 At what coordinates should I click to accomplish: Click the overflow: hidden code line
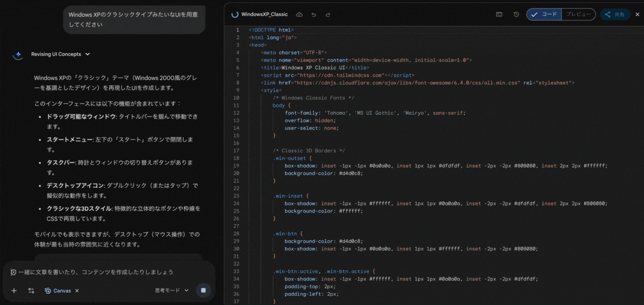(x=310, y=121)
